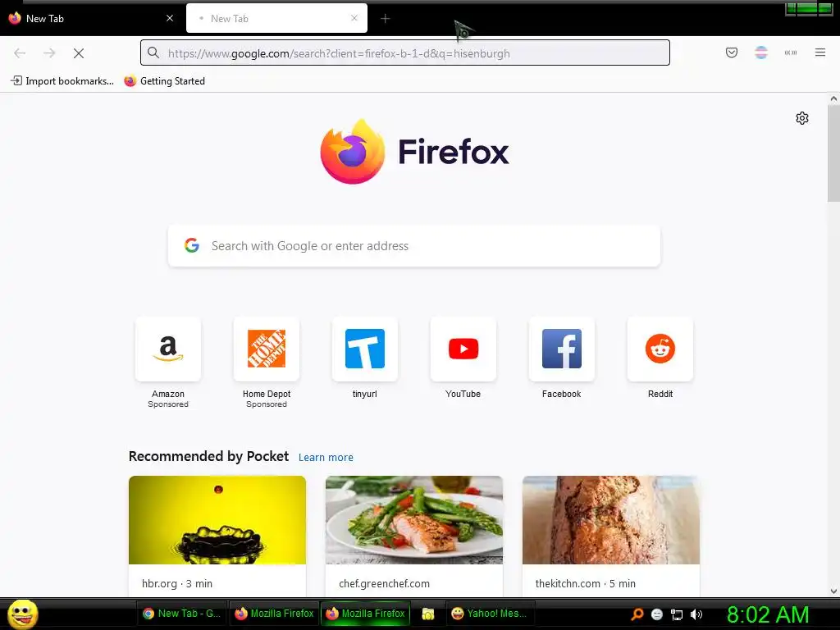Image resolution: width=840 pixels, height=630 pixels.
Task: Click the scrollbar up arrow
Action: coord(833,98)
